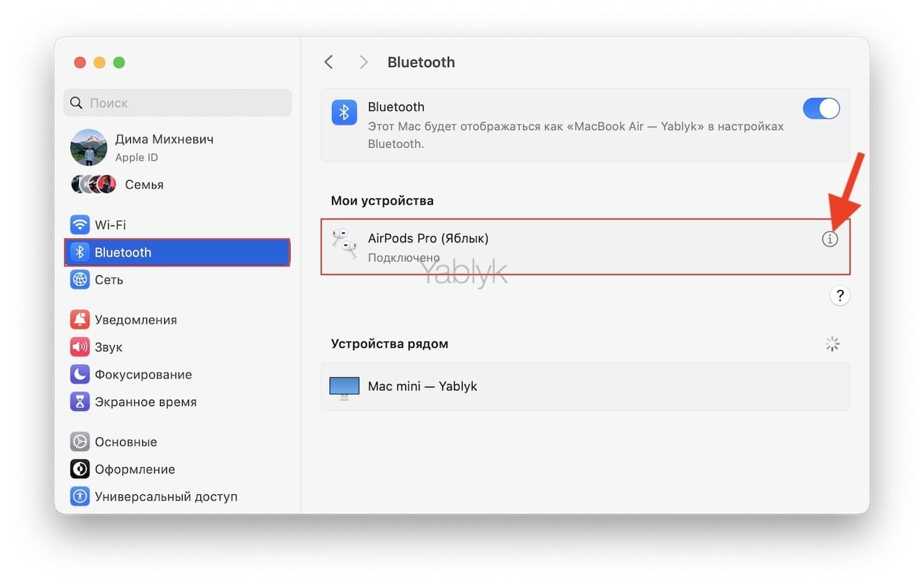The width and height of the screenshot is (924, 586).
Task: Open the Network (Сеть) globe icon
Action: 80,279
